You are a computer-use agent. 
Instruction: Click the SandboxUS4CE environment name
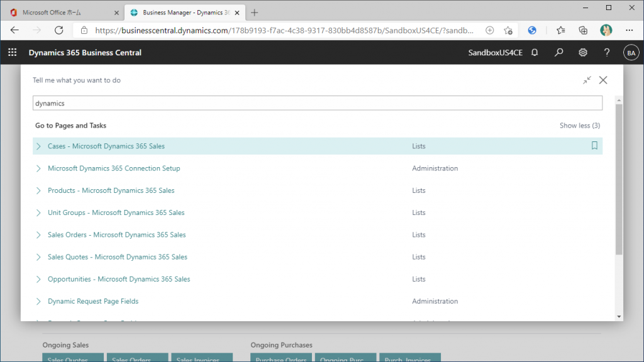coord(496,53)
